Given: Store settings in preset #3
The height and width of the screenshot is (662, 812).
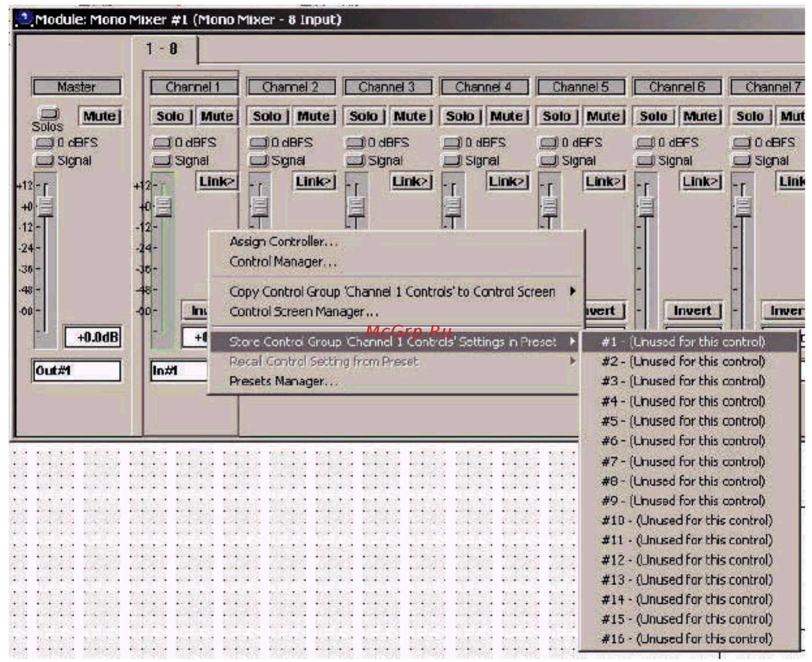Looking at the screenshot, I should [690, 381].
